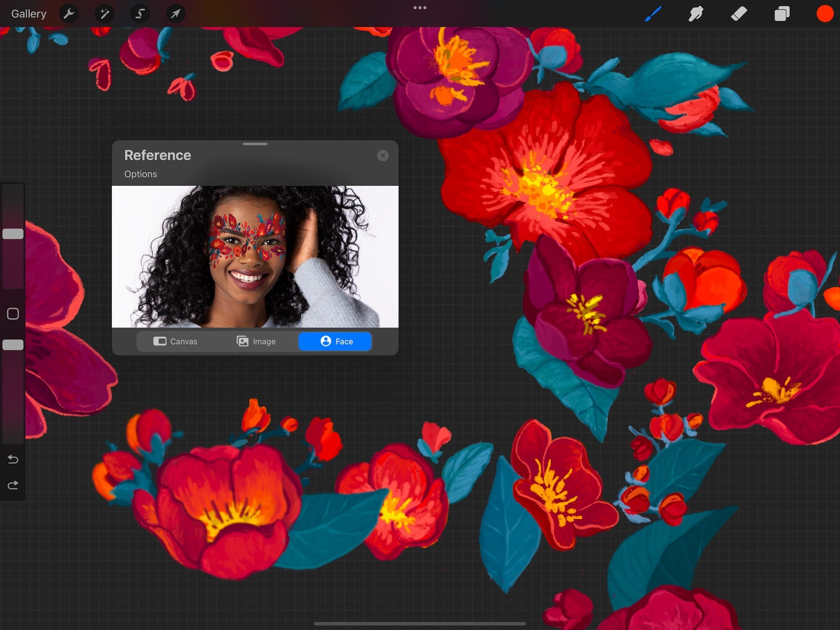Tap the square Modify button in sidebar

point(13,314)
